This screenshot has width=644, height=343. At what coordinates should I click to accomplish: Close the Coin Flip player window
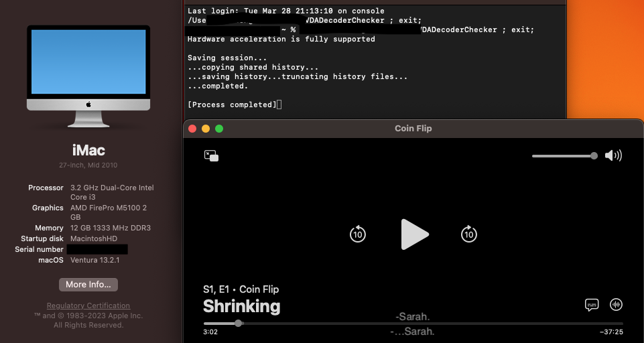point(192,129)
